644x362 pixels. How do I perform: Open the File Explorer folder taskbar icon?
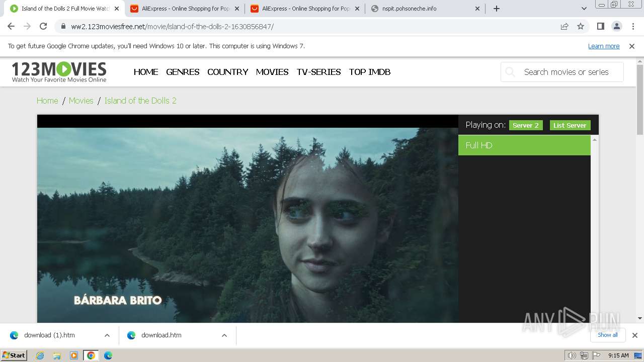[57, 355]
